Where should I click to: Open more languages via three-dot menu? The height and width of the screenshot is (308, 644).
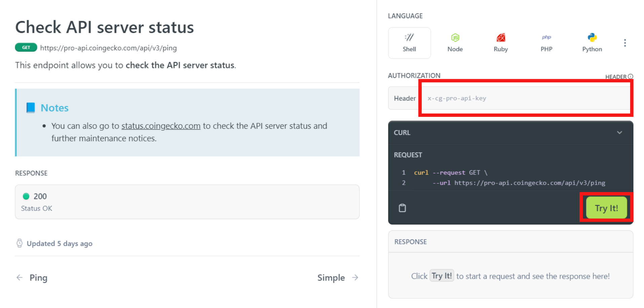click(625, 43)
